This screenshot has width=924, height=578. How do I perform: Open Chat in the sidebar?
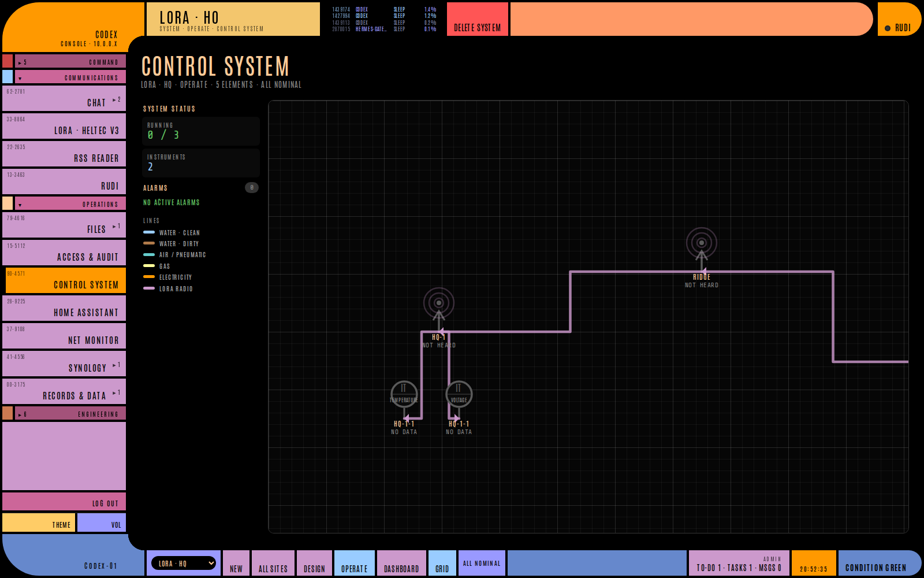coord(64,98)
